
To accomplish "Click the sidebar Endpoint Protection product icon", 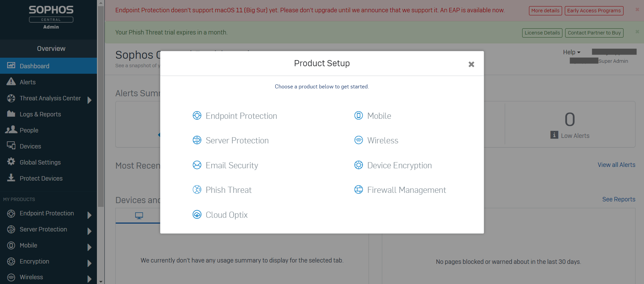I will (x=11, y=214).
